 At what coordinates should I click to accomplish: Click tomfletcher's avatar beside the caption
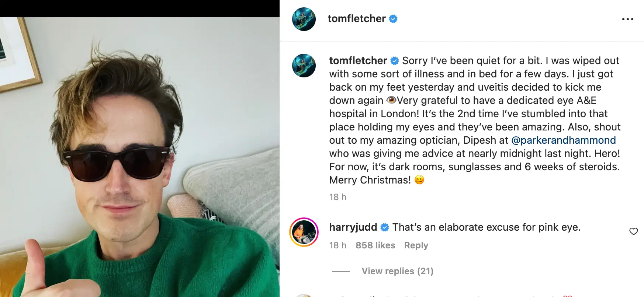pos(304,66)
